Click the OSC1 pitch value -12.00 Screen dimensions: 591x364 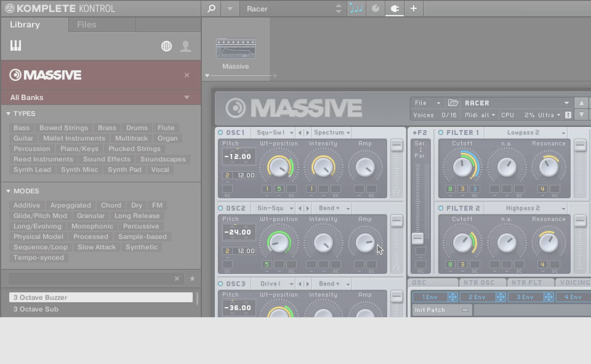tap(238, 156)
